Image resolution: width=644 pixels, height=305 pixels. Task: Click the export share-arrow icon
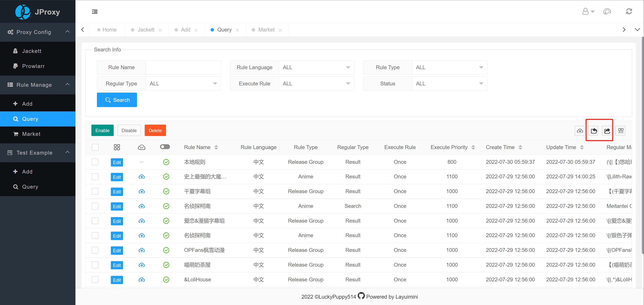point(607,131)
